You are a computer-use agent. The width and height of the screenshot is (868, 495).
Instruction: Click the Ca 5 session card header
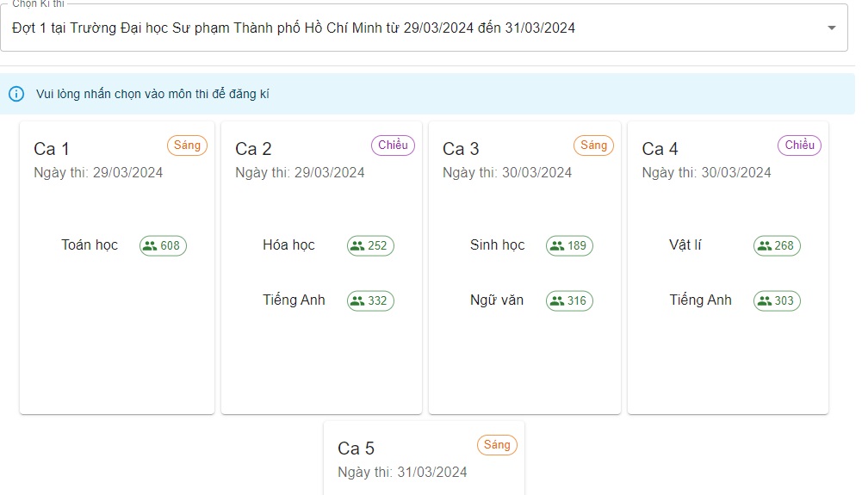[356, 449]
